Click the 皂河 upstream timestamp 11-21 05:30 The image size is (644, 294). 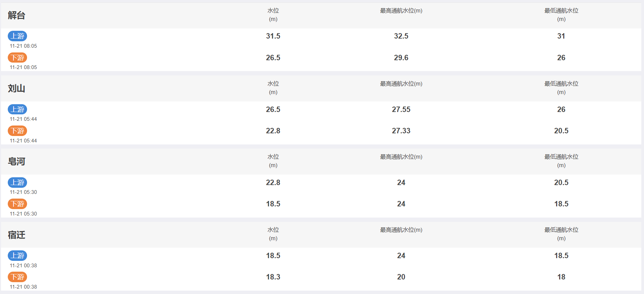pyautogui.click(x=23, y=192)
